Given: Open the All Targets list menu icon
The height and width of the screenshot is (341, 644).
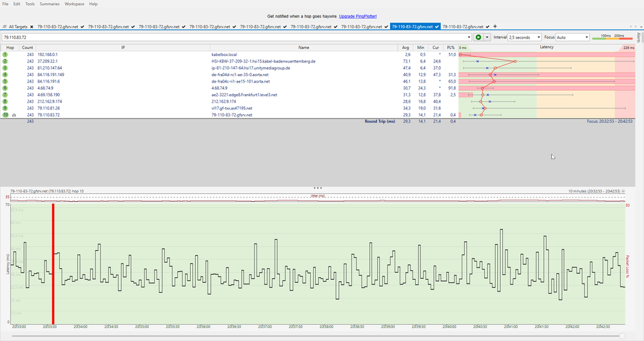Looking at the screenshot, I should tap(5, 26).
